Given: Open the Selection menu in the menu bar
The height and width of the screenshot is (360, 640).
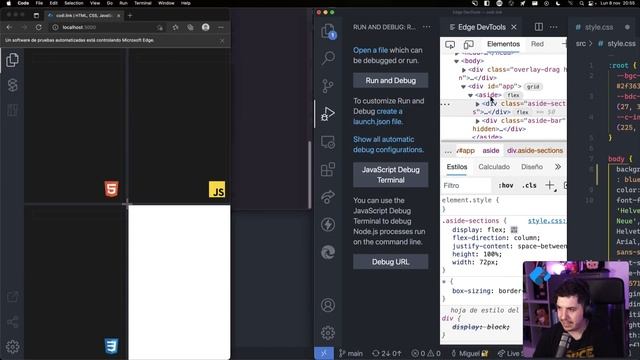Looking at the screenshot, I should click(73, 3).
